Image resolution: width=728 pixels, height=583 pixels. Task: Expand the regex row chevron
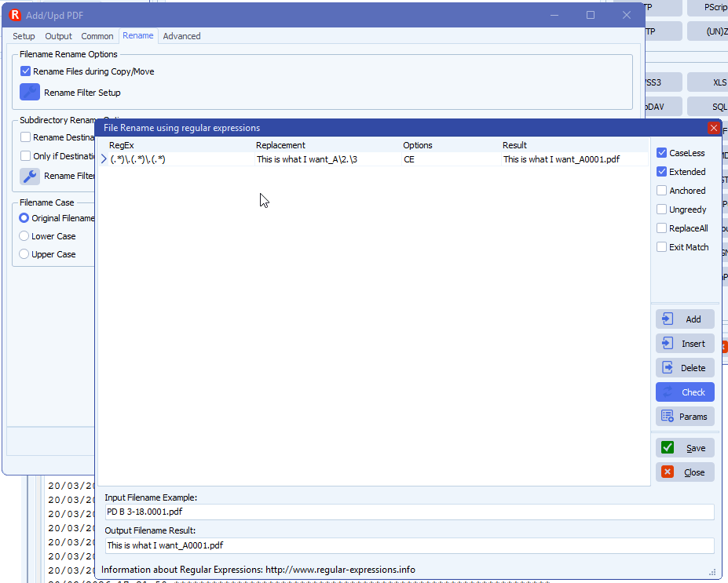tap(104, 158)
